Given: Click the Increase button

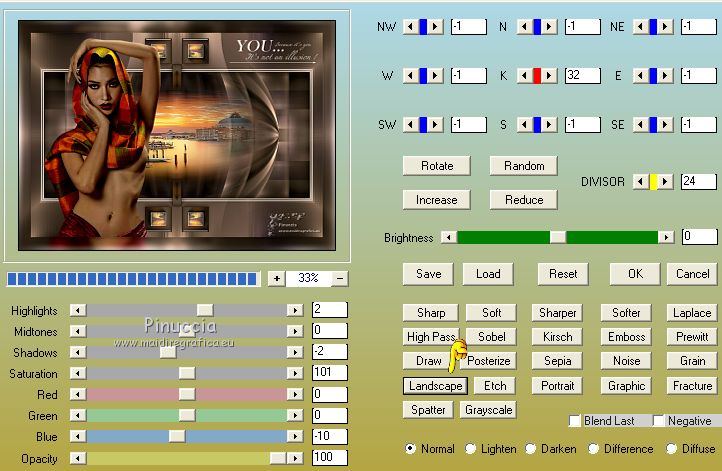Looking at the screenshot, I should pyautogui.click(x=437, y=200).
